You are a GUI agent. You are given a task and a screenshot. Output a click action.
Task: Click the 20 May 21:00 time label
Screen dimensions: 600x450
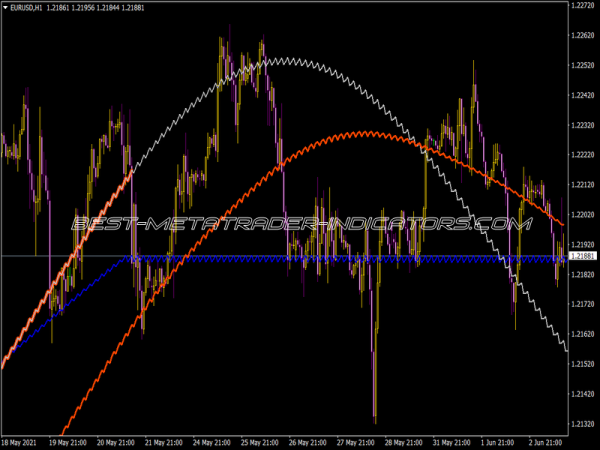[116, 443]
